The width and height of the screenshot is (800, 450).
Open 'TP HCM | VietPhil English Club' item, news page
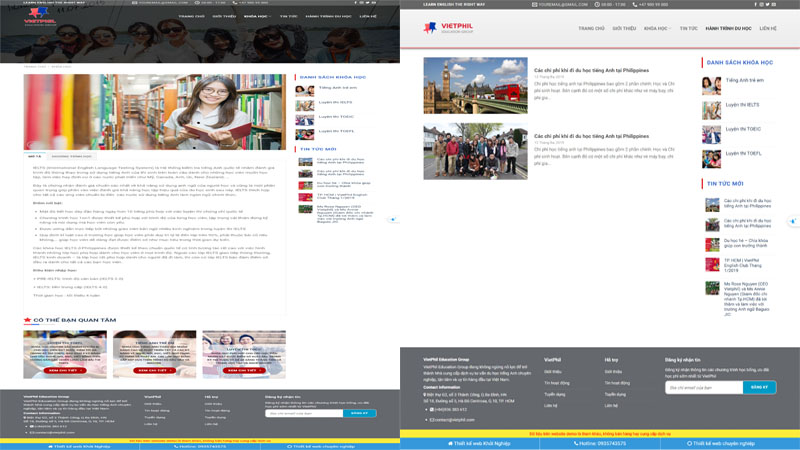(743, 265)
